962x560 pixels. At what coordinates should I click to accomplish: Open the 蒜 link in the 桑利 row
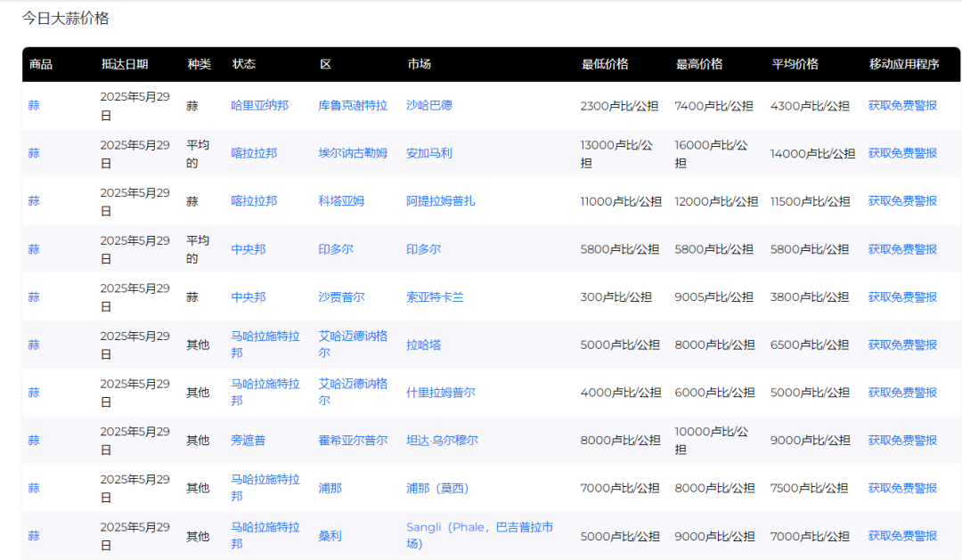coord(34,536)
